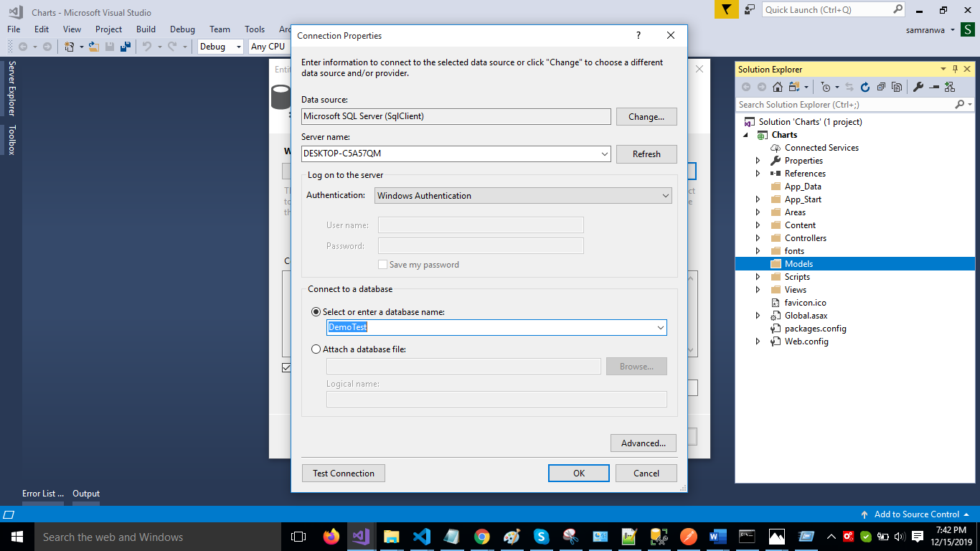Refresh Solution Explorer with the circular arrow icon
Viewport: 980px width, 551px height.
pos(865,87)
